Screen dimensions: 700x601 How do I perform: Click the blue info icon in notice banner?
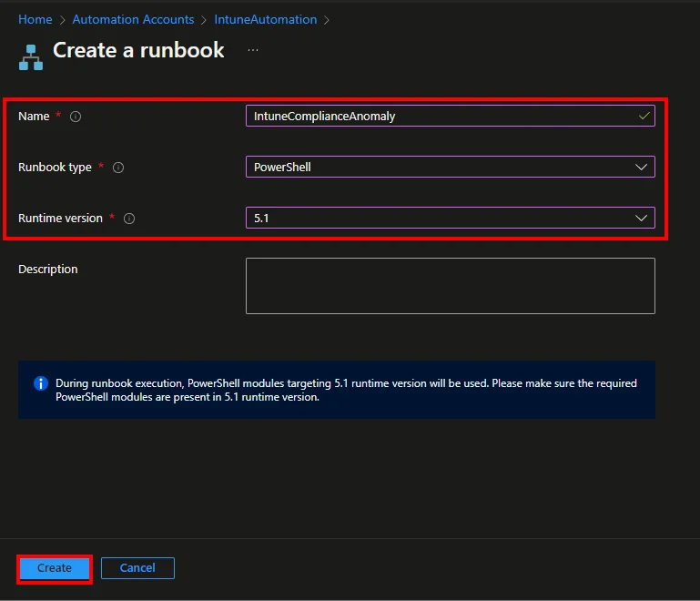(x=41, y=383)
